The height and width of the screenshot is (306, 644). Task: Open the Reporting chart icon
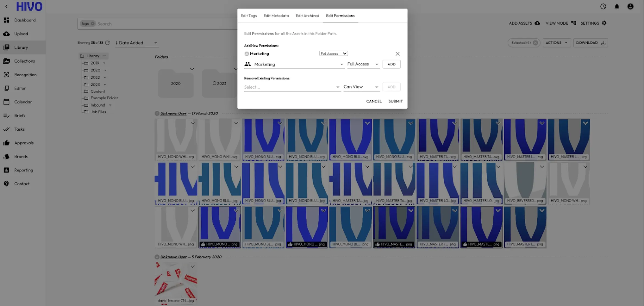click(6, 170)
